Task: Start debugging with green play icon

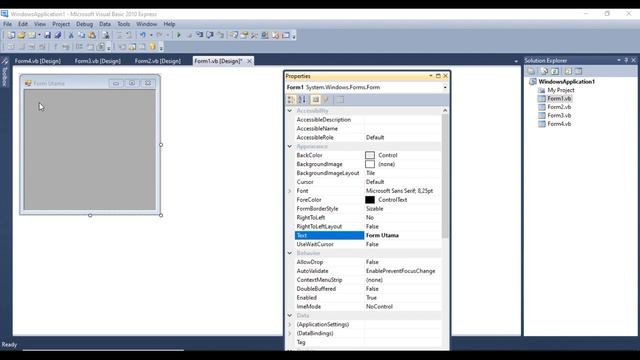Action: tap(178, 36)
